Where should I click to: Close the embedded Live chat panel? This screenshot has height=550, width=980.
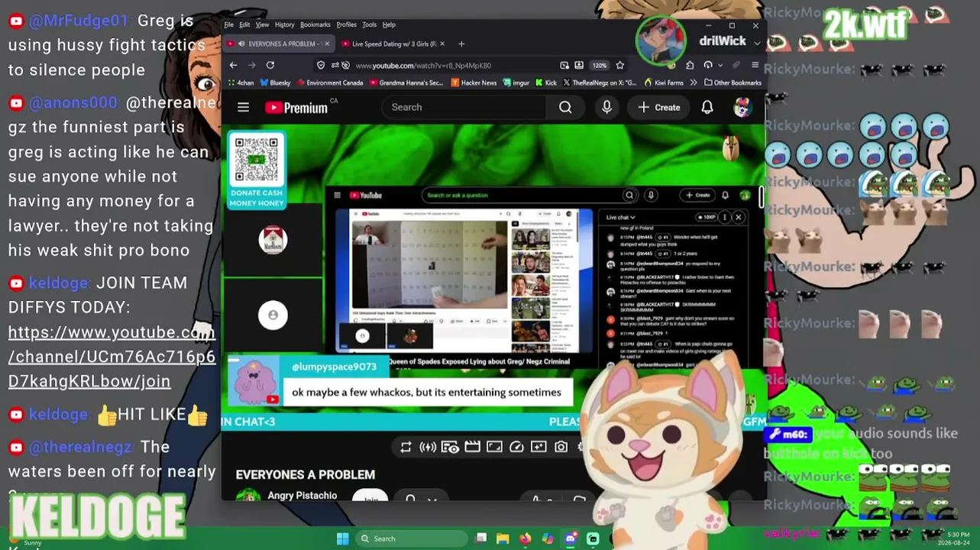click(738, 217)
